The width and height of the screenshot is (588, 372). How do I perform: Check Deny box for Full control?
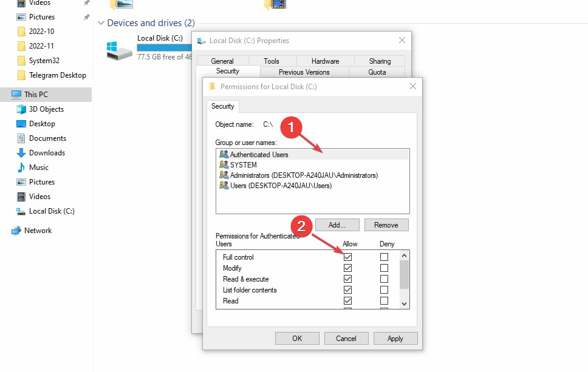(384, 257)
